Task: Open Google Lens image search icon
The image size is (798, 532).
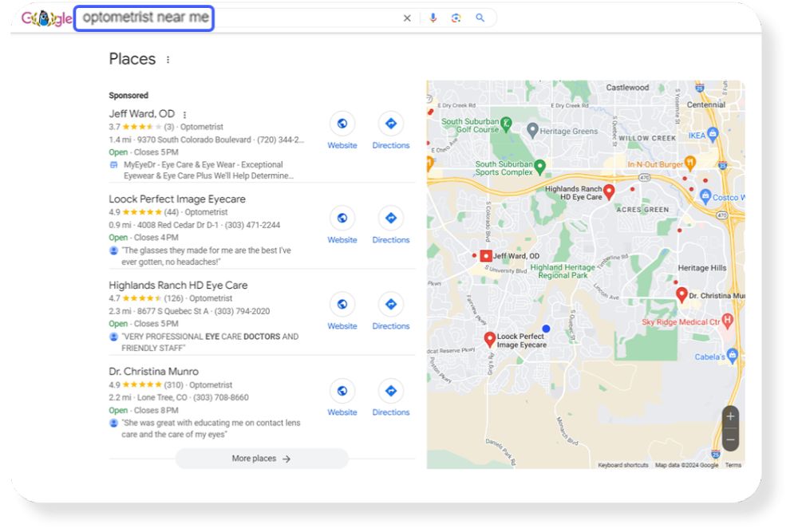Action: 456,18
